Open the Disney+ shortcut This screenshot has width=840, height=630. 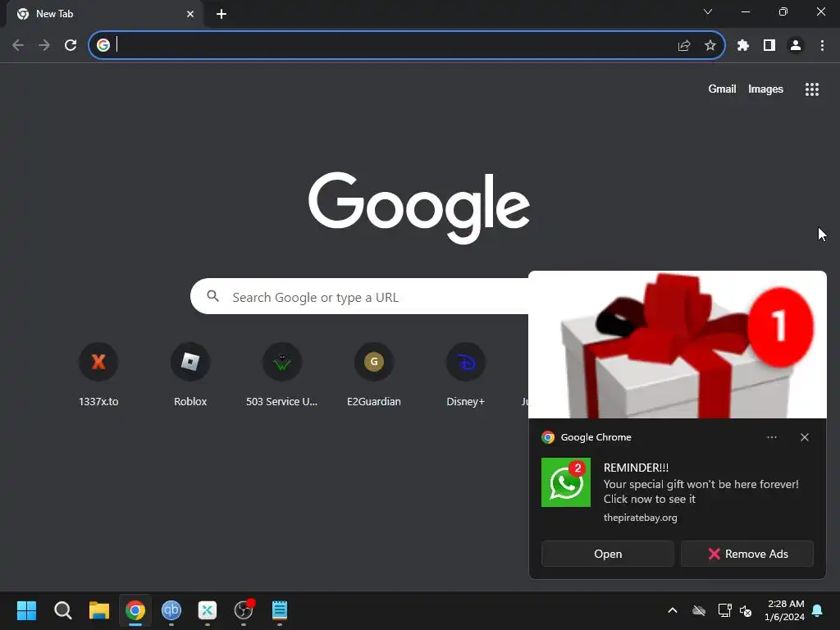click(x=466, y=374)
